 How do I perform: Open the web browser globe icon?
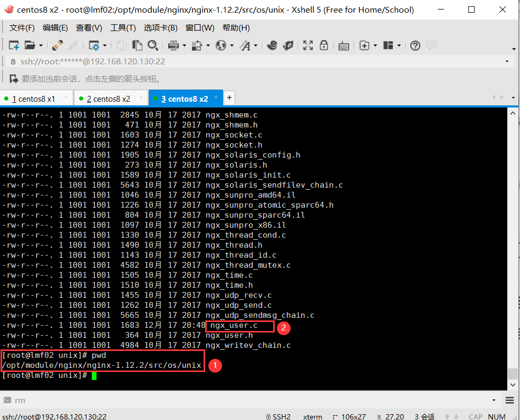222,45
